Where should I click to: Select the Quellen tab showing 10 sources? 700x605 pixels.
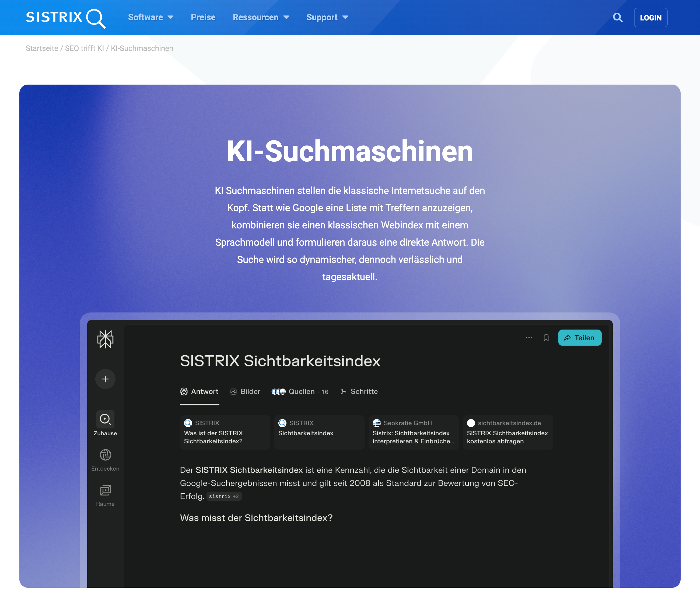[x=300, y=391]
